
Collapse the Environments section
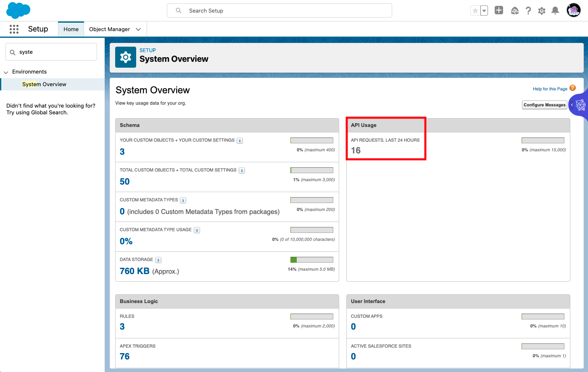(6, 72)
